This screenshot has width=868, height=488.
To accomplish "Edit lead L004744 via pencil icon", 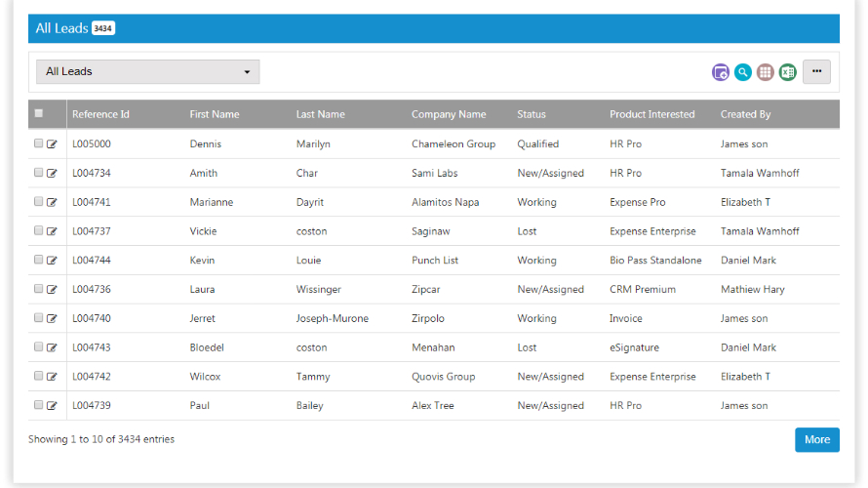I will (x=52, y=261).
